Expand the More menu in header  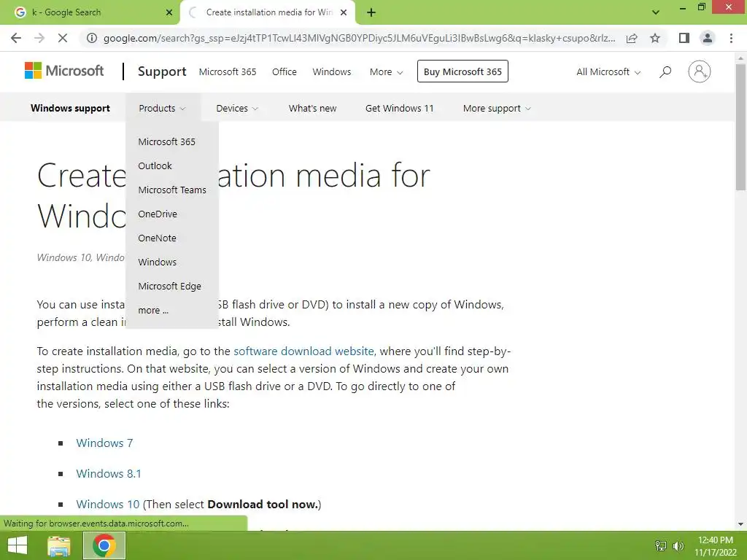point(387,71)
